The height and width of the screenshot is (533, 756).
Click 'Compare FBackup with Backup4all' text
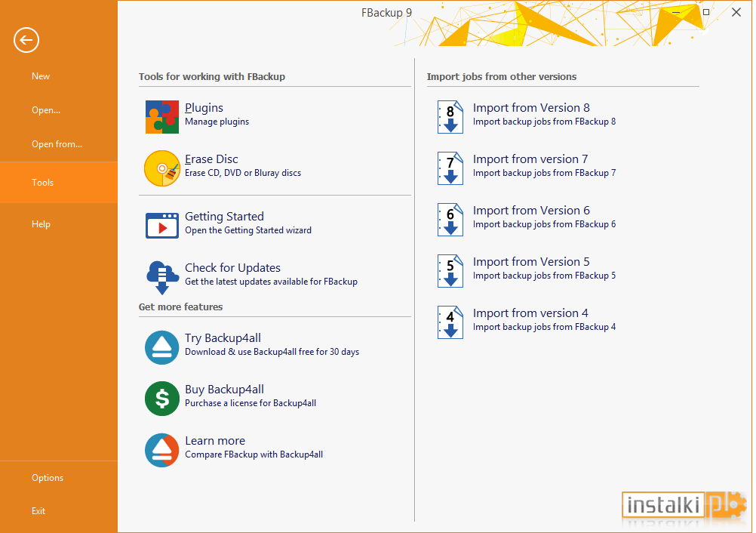pos(254,454)
